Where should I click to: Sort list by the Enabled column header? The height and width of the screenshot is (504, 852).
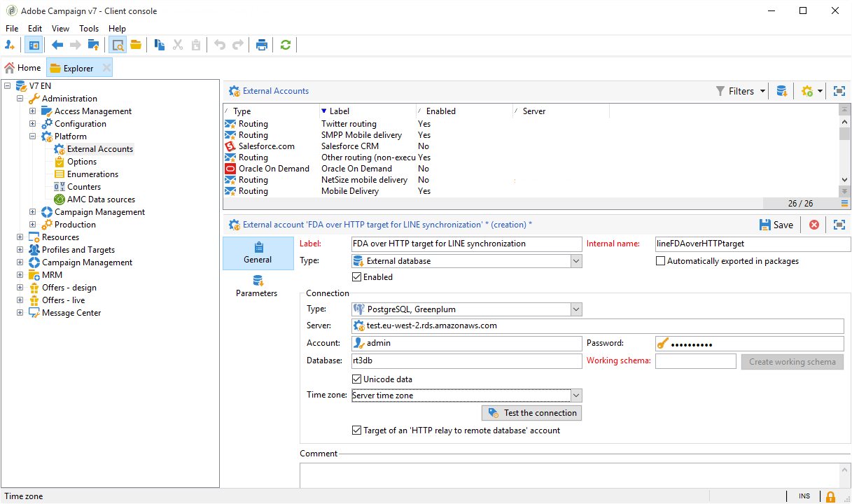tap(465, 111)
